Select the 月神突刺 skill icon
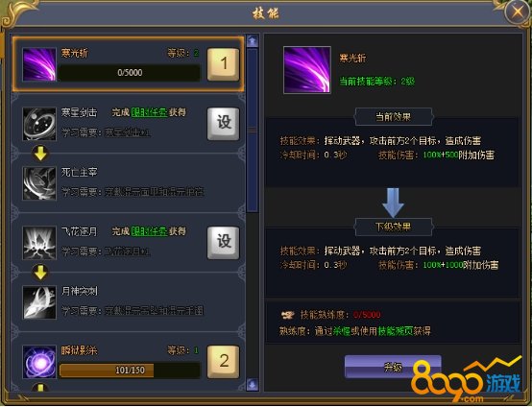Image resolution: width=532 pixels, height=407 pixels. pos(39,302)
